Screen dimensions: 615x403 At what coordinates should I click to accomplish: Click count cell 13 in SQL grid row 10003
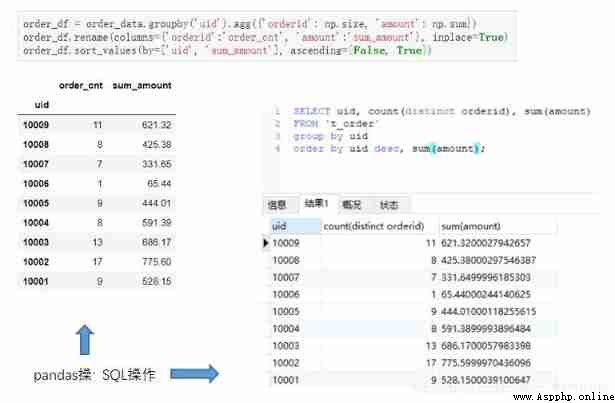(431, 346)
